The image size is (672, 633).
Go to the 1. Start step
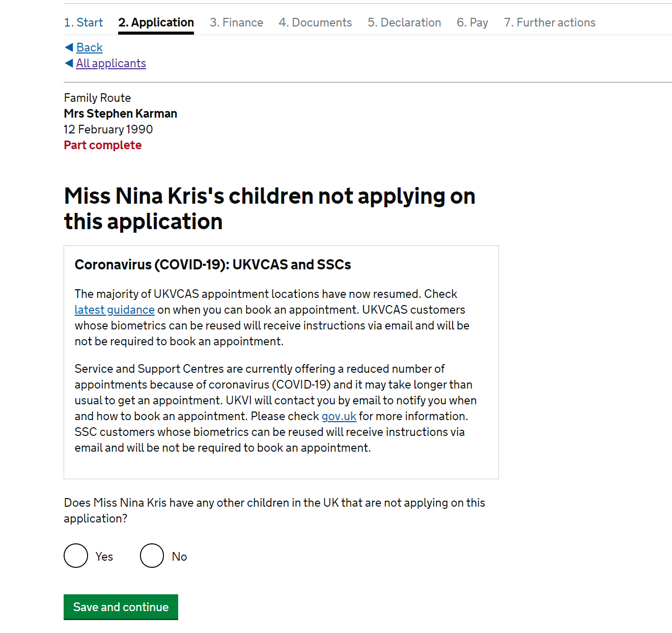tap(83, 22)
